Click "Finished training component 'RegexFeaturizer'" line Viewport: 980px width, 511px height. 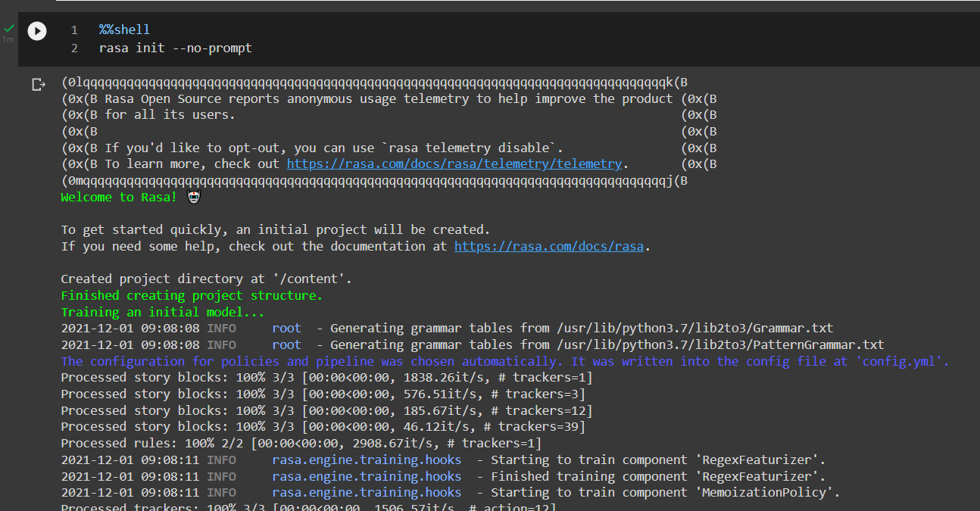click(x=443, y=476)
